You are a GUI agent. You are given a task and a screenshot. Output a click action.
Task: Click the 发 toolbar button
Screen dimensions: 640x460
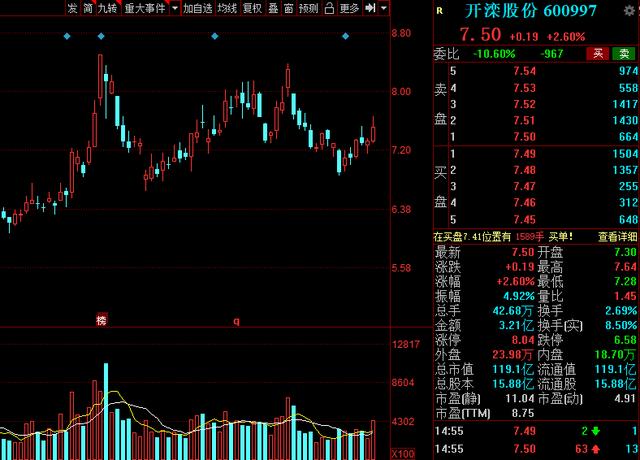tap(72, 8)
